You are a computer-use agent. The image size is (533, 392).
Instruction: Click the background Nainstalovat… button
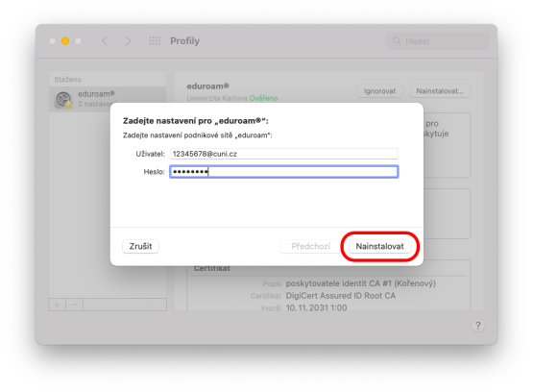440,91
